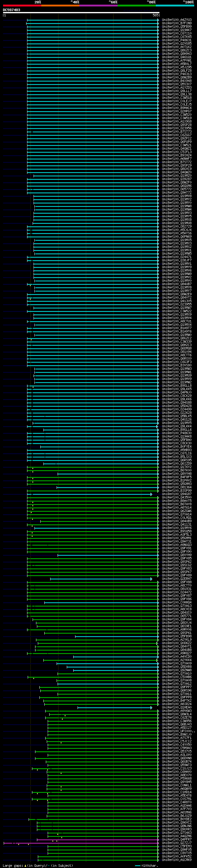
Task: Select hit label UniRef100_B1PHV2
Action: click(177, 481)
